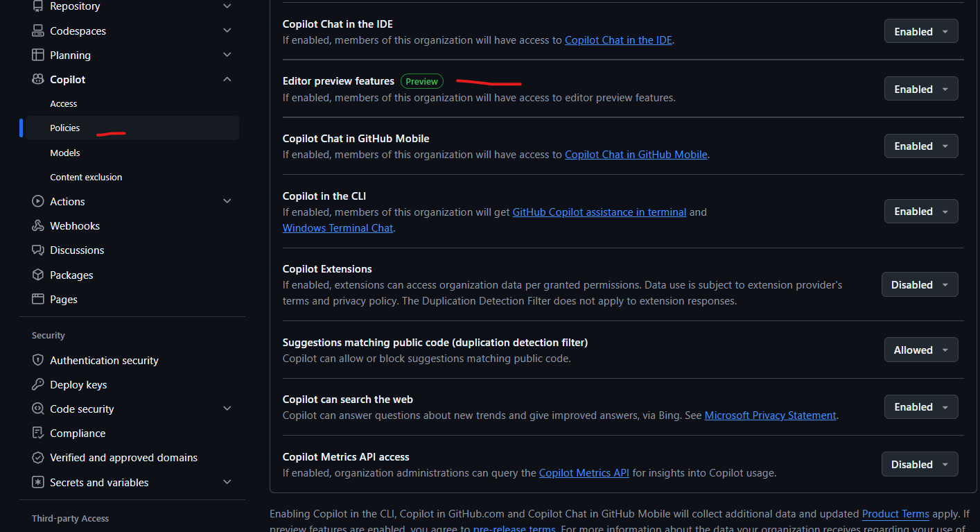The width and height of the screenshot is (980, 532).
Task: Disable Copilot Chat in the IDE
Action: [x=921, y=31]
